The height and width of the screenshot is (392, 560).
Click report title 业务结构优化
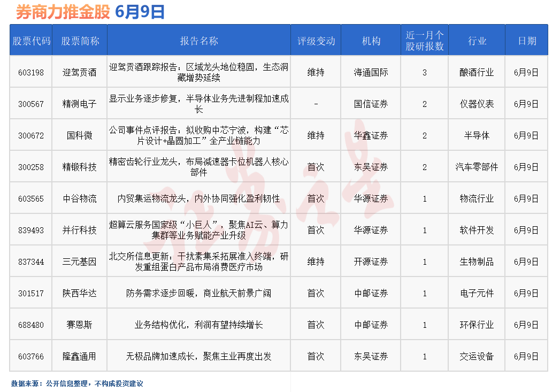tap(198, 325)
